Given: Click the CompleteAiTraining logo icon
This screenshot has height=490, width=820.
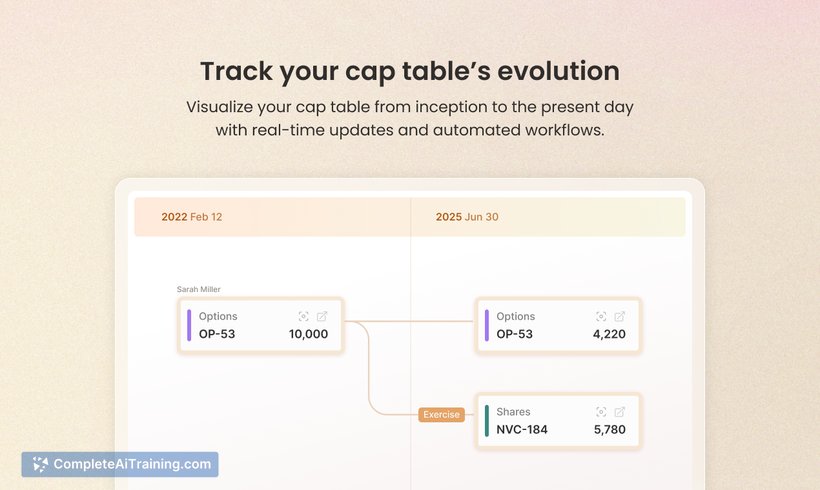Looking at the screenshot, I should click(x=40, y=464).
